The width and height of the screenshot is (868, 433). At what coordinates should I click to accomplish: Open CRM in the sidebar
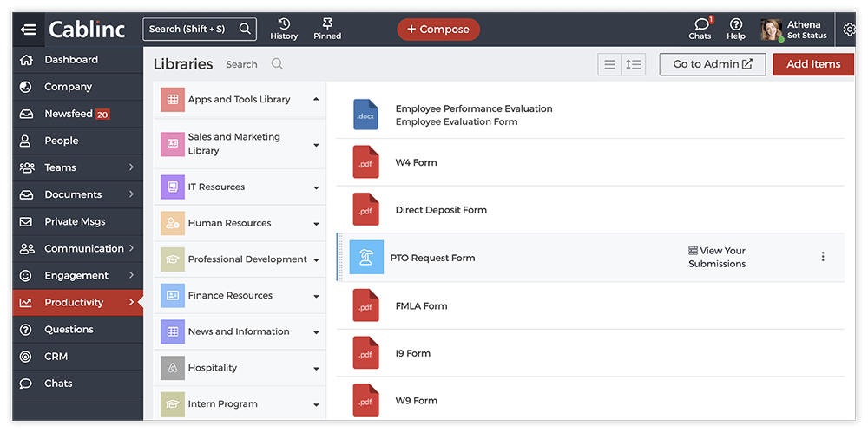click(x=77, y=357)
